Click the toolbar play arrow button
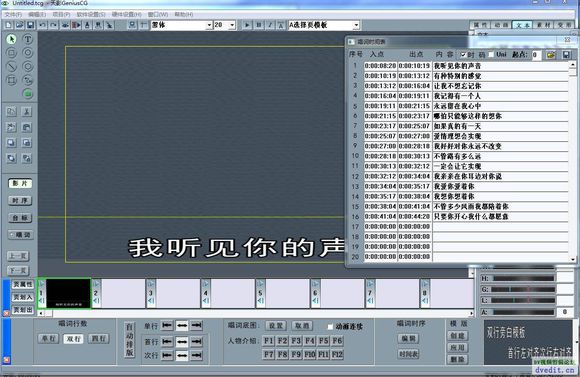The image size is (580, 377). coord(247,25)
